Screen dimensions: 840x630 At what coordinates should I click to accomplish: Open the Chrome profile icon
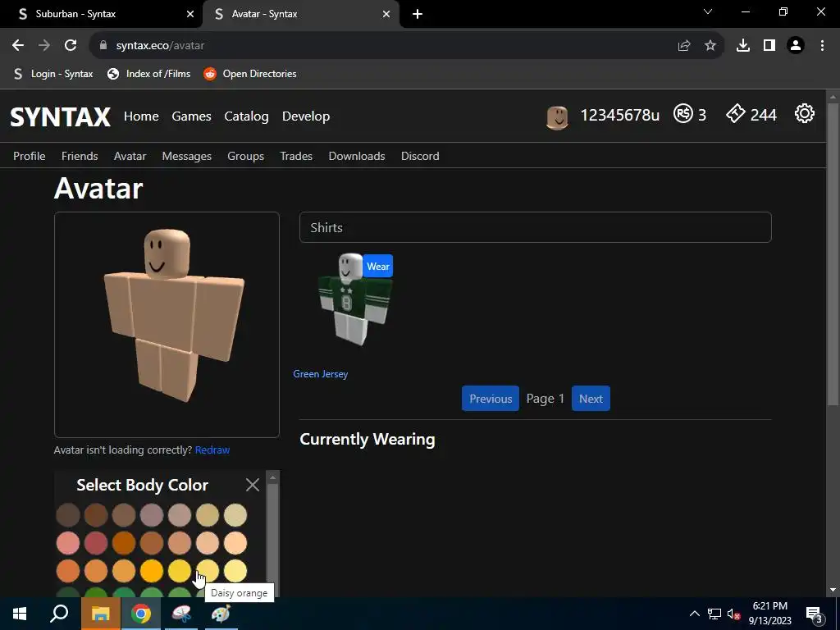(796, 46)
